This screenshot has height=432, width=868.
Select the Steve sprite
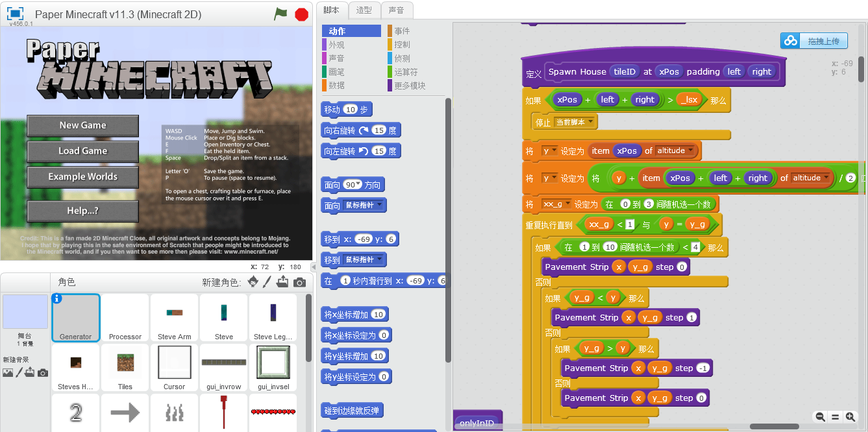224,317
